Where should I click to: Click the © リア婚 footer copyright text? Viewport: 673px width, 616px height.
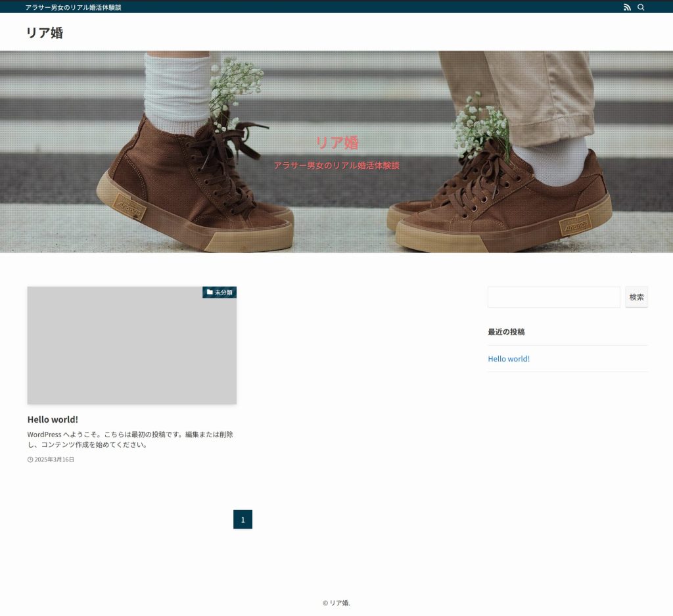tap(336, 603)
